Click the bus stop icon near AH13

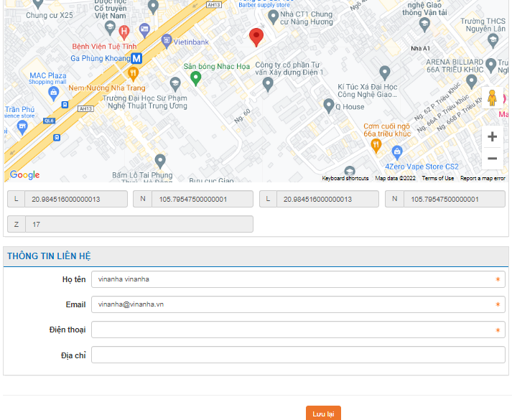pos(65,105)
